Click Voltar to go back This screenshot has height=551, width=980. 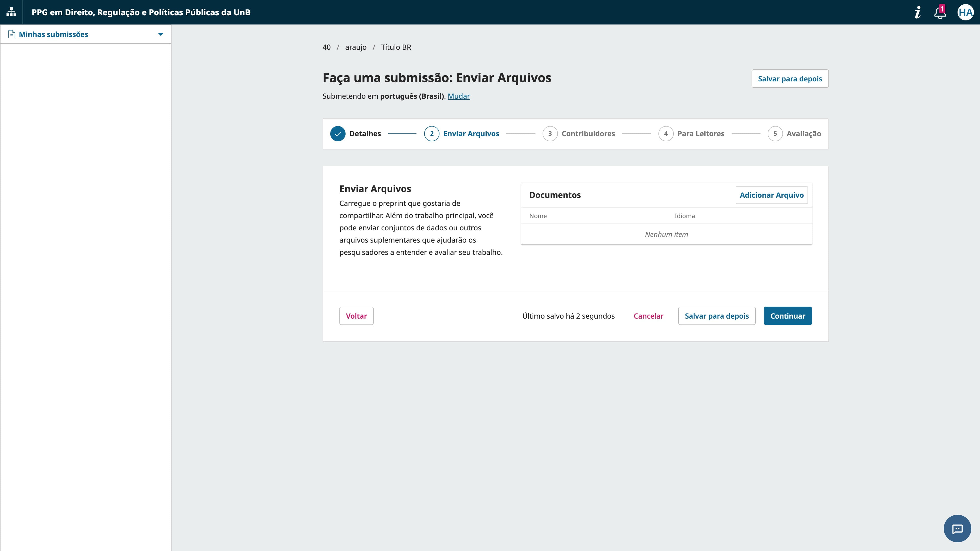pyautogui.click(x=356, y=316)
